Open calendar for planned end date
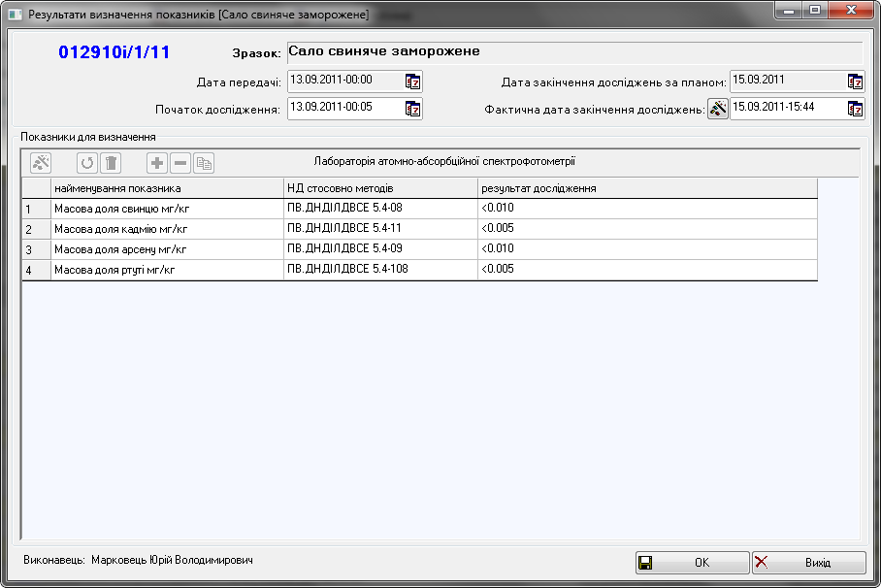This screenshot has width=881, height=588. tap(855, 82)
